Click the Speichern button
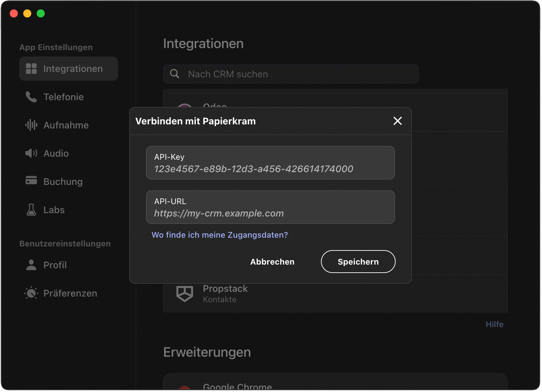Screen dimensions: 542x392 (358, 262)
